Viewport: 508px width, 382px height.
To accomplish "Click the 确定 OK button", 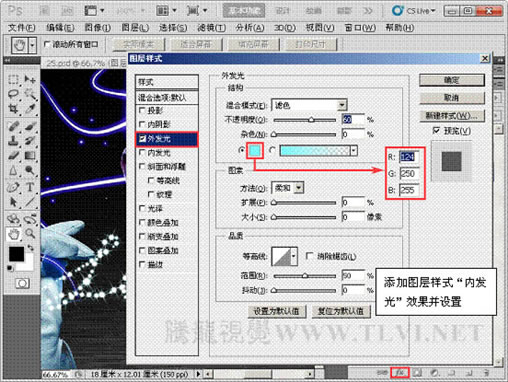I will [x=452, y=80].
